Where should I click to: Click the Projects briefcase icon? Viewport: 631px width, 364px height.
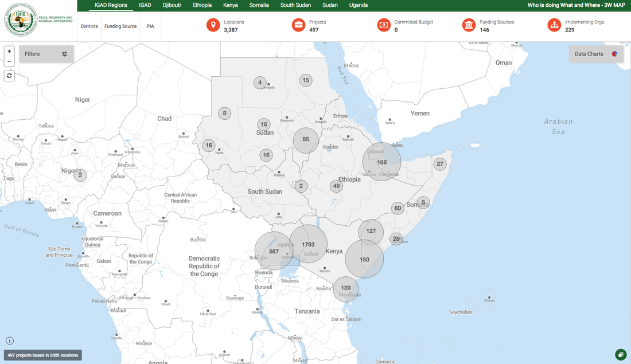click(x=299, y=25)
